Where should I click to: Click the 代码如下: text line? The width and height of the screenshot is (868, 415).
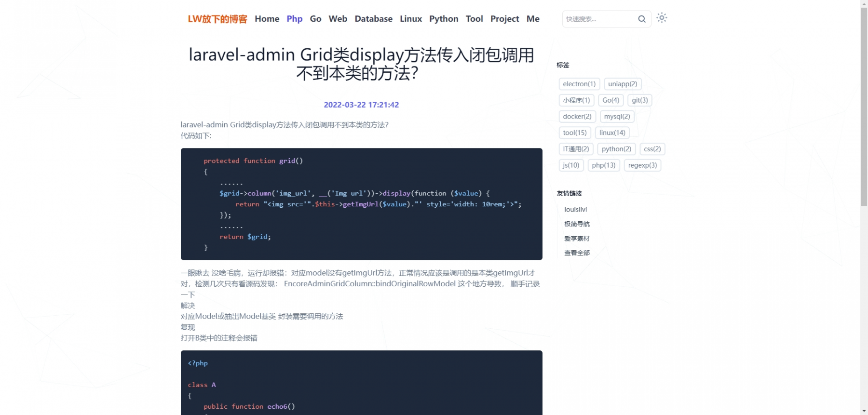point(196,136)
